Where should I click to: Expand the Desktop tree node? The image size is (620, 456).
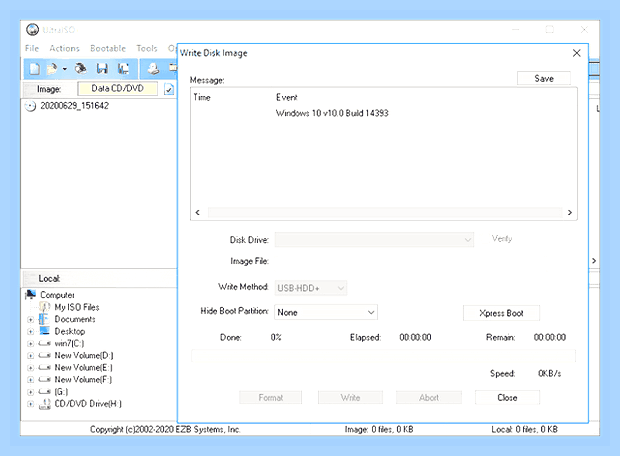point(30,331)
